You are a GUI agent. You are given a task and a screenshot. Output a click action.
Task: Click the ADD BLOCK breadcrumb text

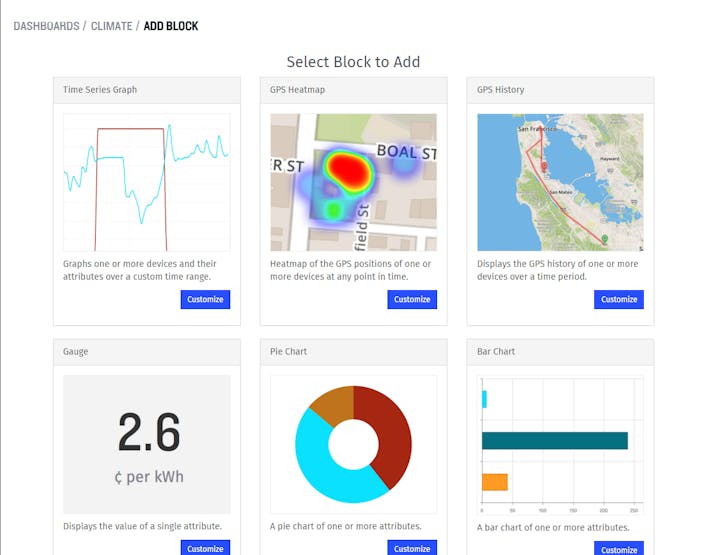pos(171,26)
